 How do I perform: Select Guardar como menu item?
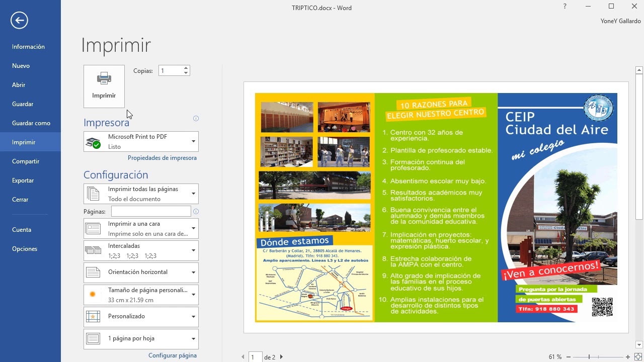point(30,123)
